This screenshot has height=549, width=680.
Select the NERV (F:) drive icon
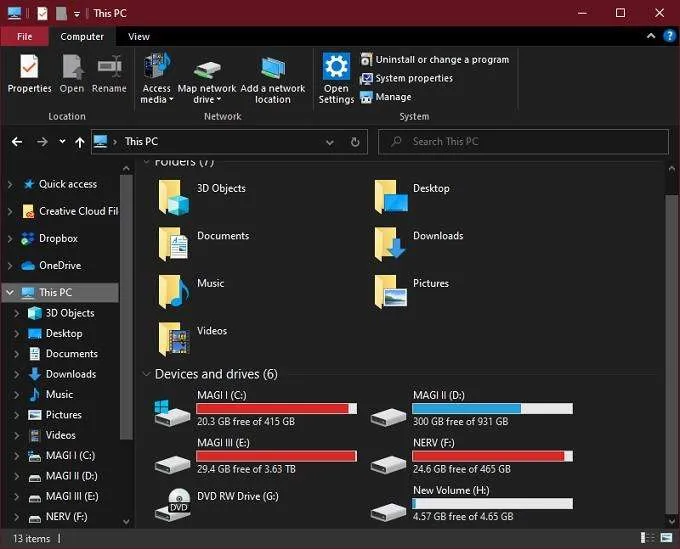click(x=388, y=464)
